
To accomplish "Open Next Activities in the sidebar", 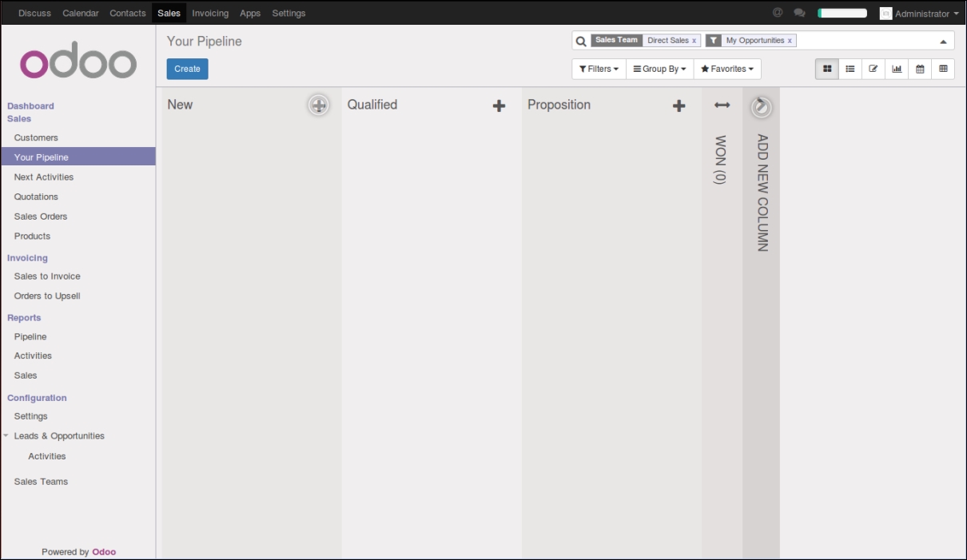I will pyautogui.click(x=44, y=177).
